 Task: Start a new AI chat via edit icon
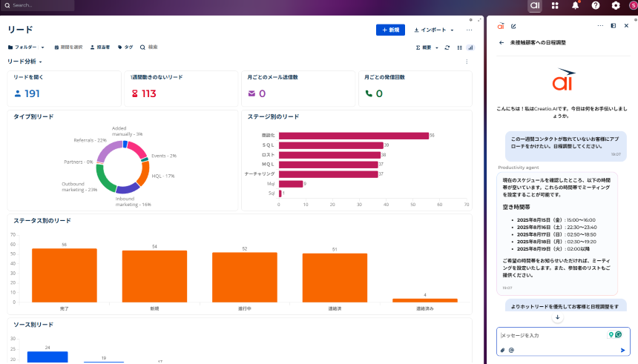click(513, 25)
